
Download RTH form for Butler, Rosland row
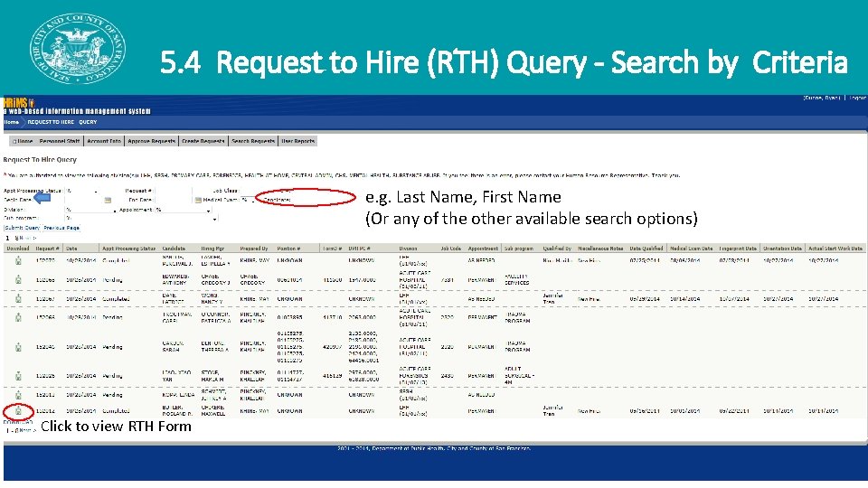pos(18,411)
